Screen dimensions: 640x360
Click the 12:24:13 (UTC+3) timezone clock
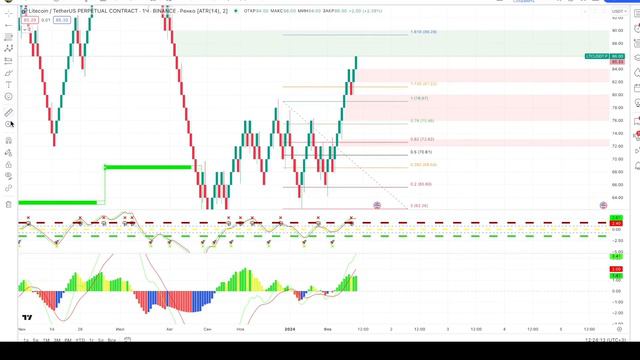605,340
